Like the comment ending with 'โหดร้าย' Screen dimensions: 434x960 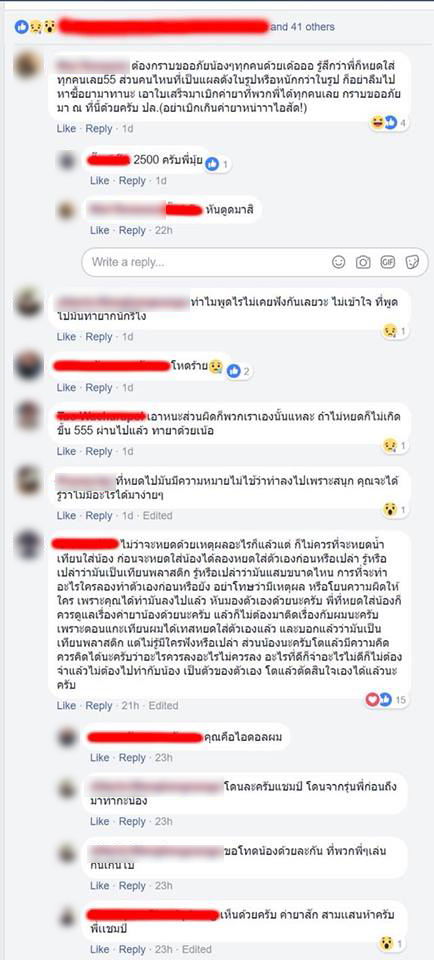[x=66, y=388]
